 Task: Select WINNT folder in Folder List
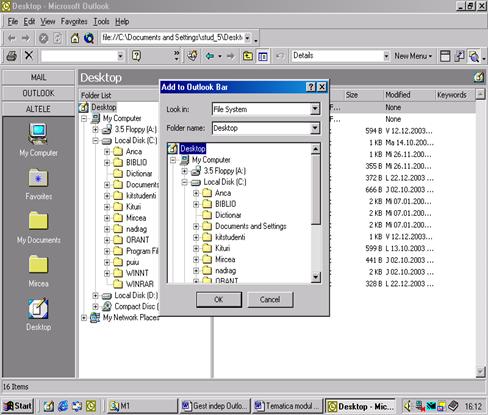point(137,273)
